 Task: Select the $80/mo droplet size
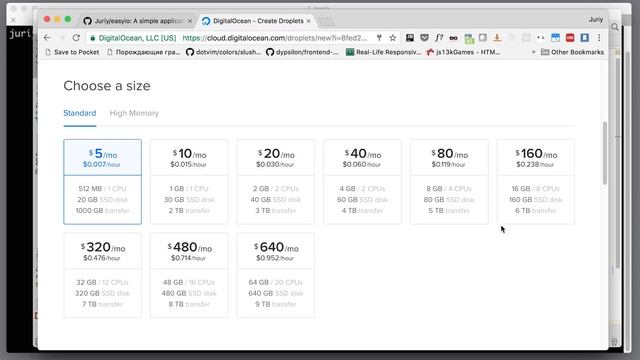[x=449, y=182]
